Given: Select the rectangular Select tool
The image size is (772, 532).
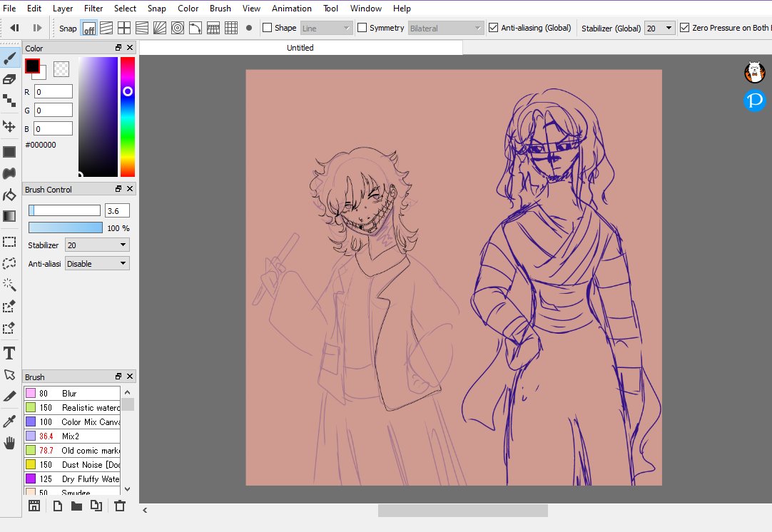Looking at the screenshot, I should 9,242.
